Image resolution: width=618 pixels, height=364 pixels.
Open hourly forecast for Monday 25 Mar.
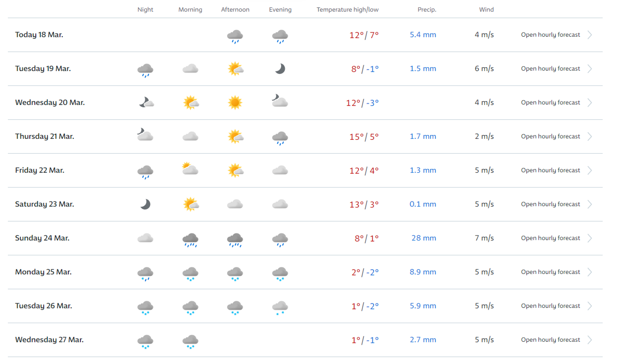coord(550,272)
